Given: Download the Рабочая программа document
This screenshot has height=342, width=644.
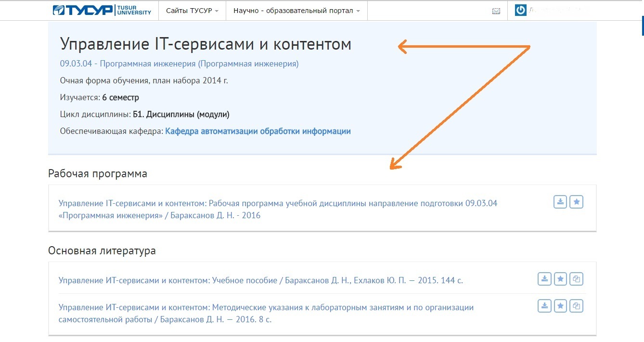Looking at the screenshot, I should (x=560, y=202).
